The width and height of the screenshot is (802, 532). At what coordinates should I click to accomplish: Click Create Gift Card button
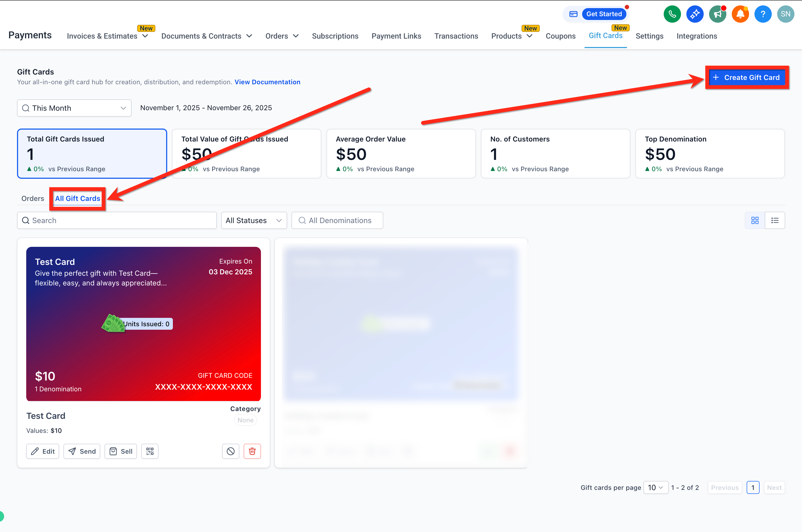coord(747,77)
